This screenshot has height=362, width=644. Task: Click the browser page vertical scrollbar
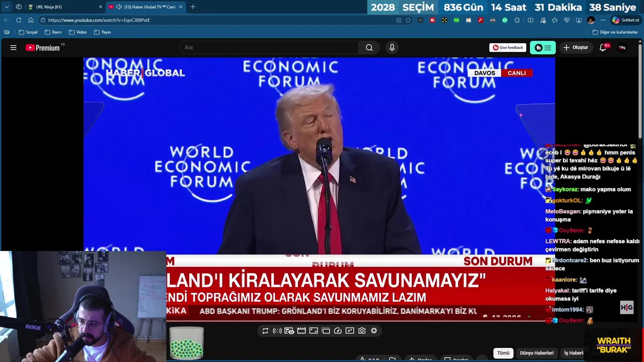[640, 90]
